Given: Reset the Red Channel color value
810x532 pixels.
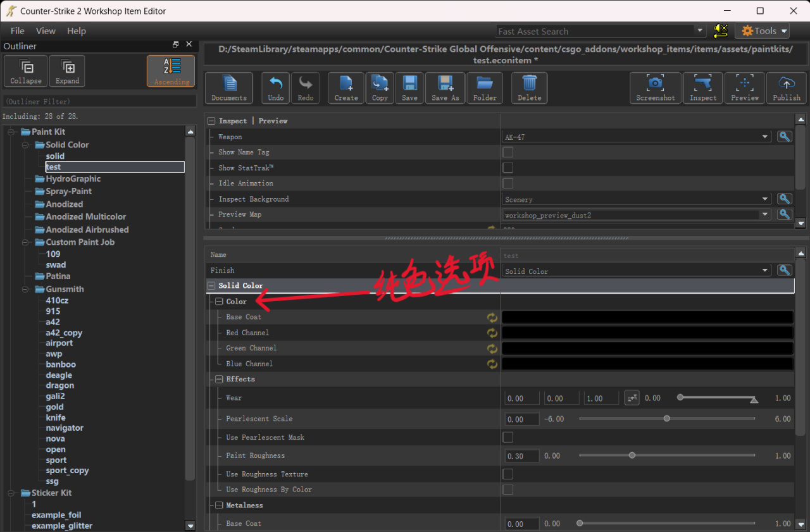Looking at the screenshot, I should tap(492, 333).
